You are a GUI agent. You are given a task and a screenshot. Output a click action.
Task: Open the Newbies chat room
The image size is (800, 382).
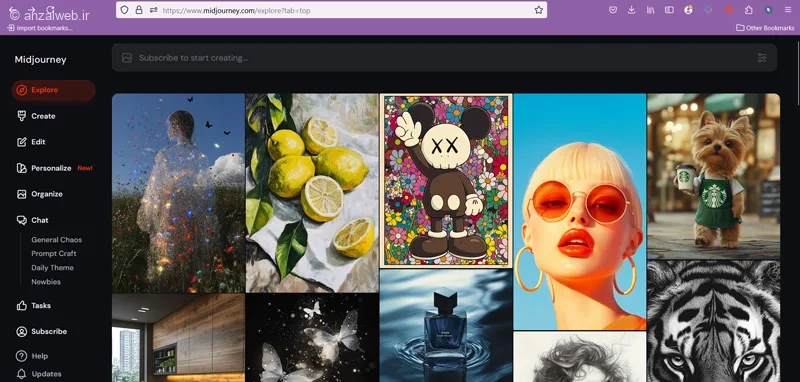click(x=46, y=282)
